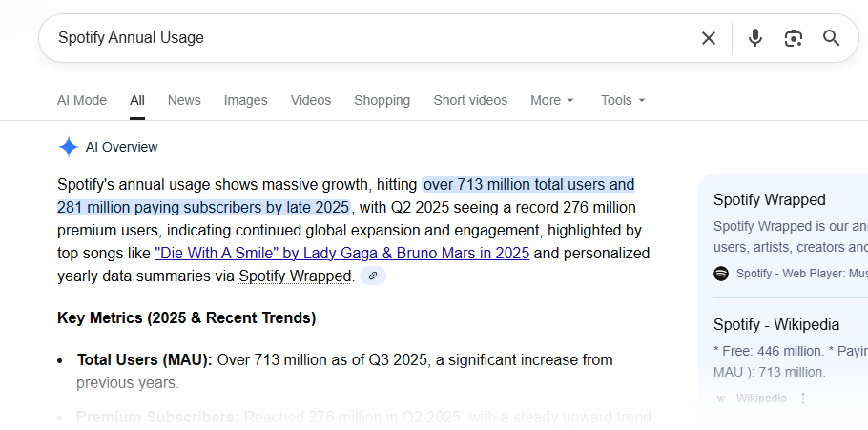Click the highlighted 713 million total users text
This screenshot has height=430, width=868.
pos(528,184)
